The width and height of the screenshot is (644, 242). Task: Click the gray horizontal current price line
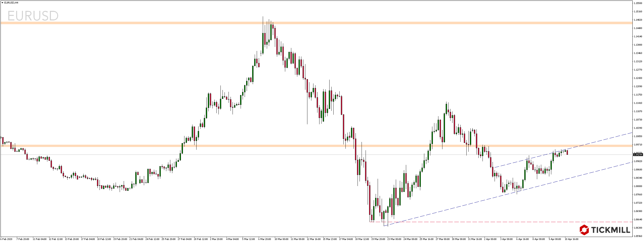252,155
